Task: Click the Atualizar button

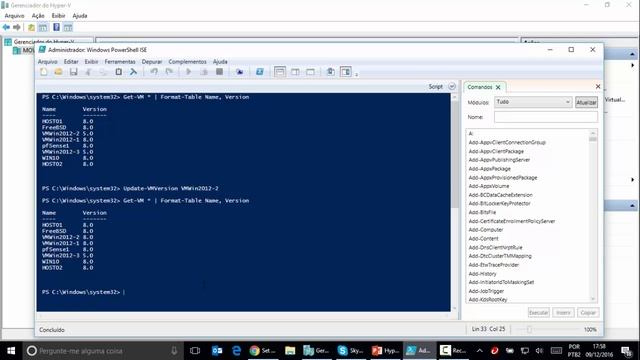Action: pos(587,102)
